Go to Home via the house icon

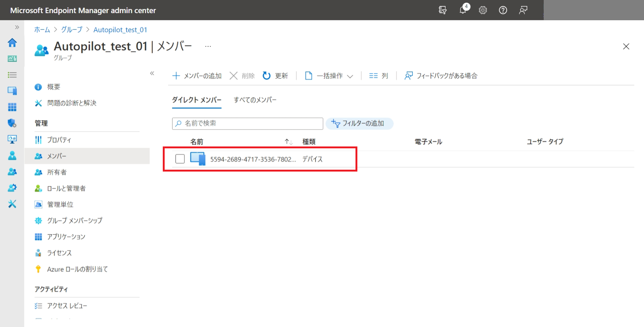coord(12,43)
